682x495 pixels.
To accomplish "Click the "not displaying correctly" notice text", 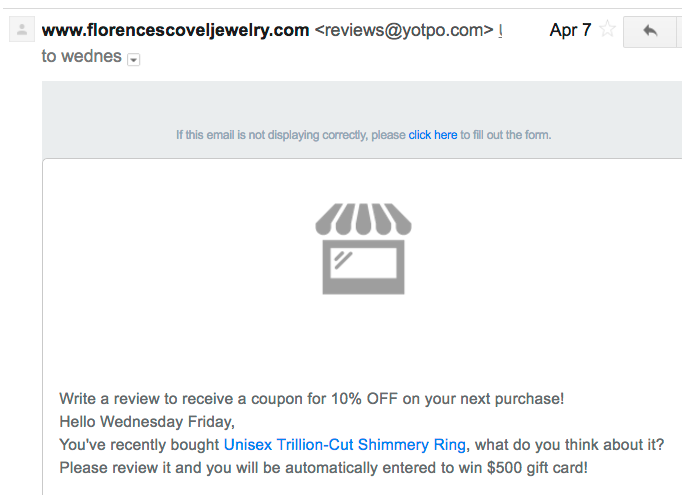I will click(x=291, y=135).
